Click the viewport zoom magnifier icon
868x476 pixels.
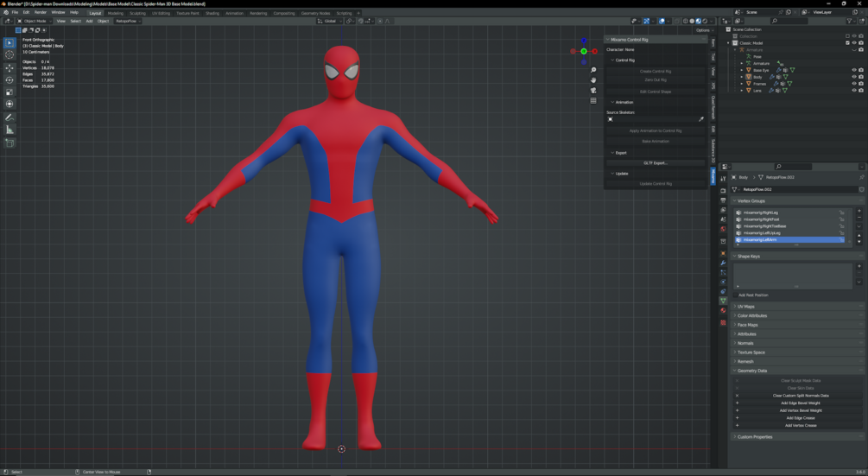(x=593, y=70)
